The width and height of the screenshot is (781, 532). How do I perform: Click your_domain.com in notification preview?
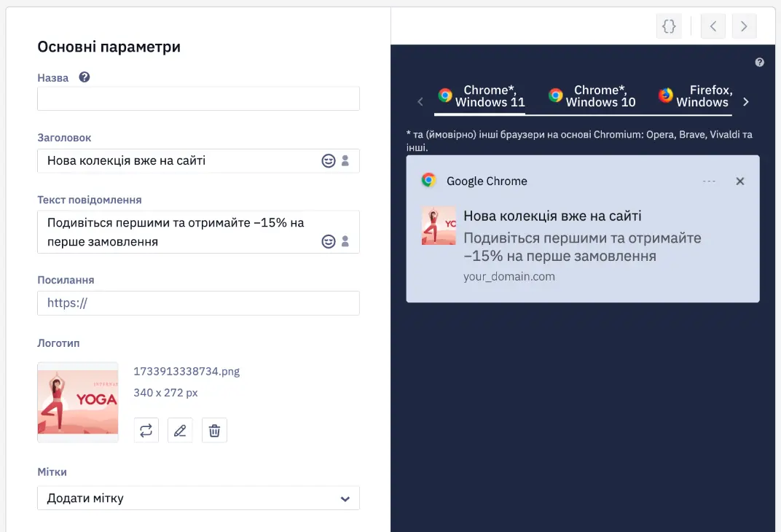click(509, 276)
